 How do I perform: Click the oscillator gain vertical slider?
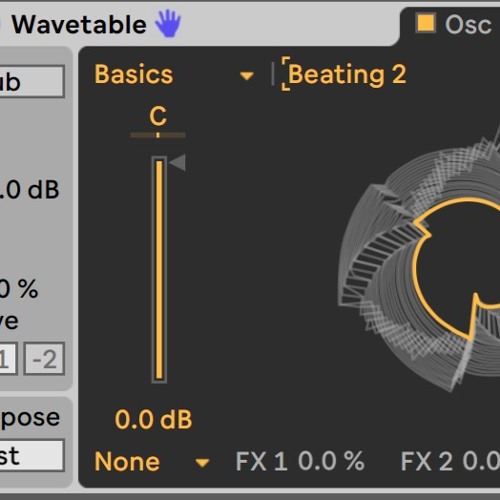(159, 270)
